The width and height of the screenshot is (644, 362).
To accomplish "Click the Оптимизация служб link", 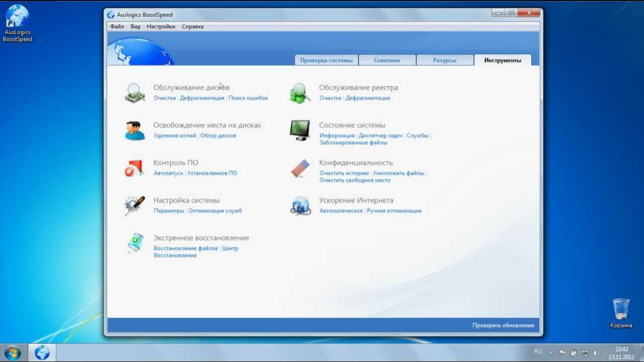I will pos(215,211).
